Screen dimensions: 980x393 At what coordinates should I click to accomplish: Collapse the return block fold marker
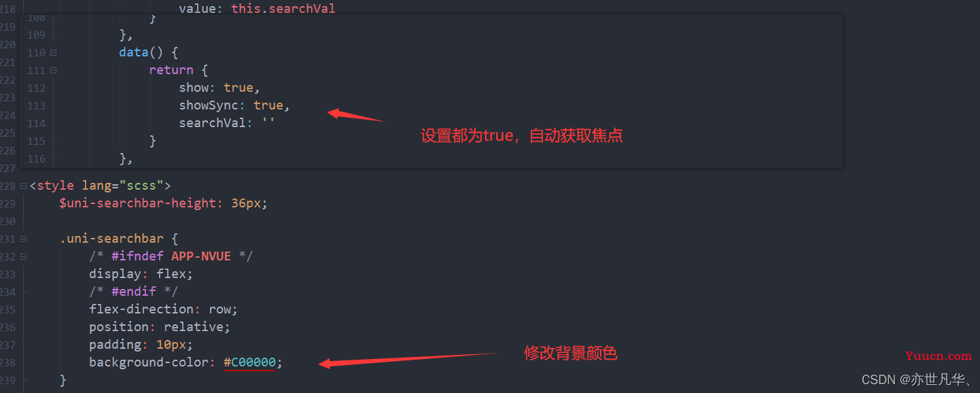[x=53, y=71]
